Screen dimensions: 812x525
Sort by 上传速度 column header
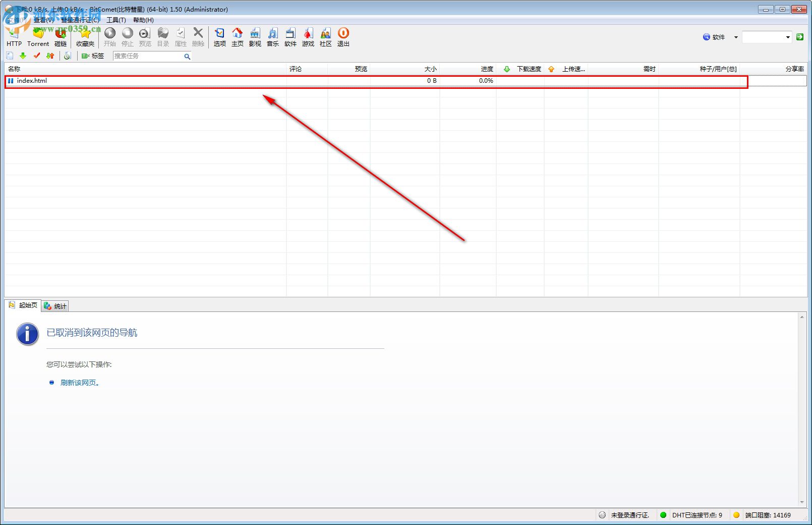(x=566, y=69)
